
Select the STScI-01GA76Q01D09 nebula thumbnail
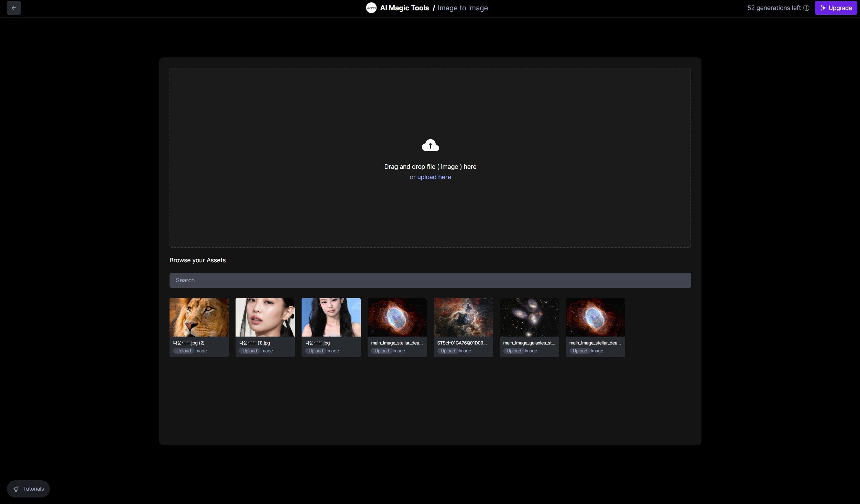[463, 317]
